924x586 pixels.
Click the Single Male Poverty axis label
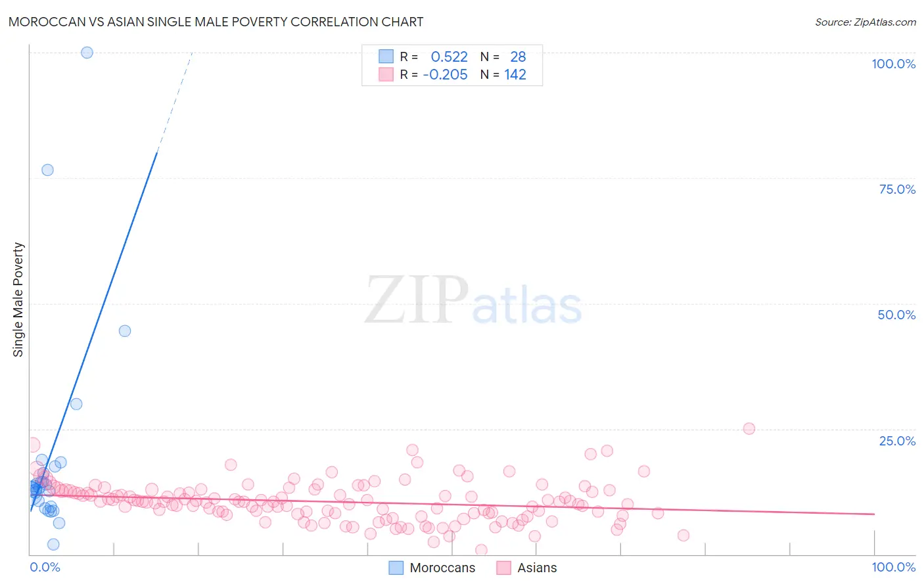[18, 300]
